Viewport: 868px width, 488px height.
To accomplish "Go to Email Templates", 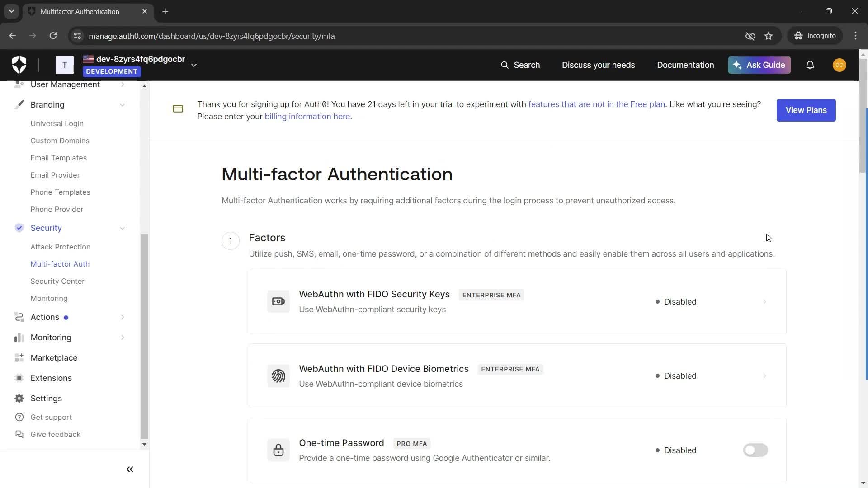I will pos(58,158).
